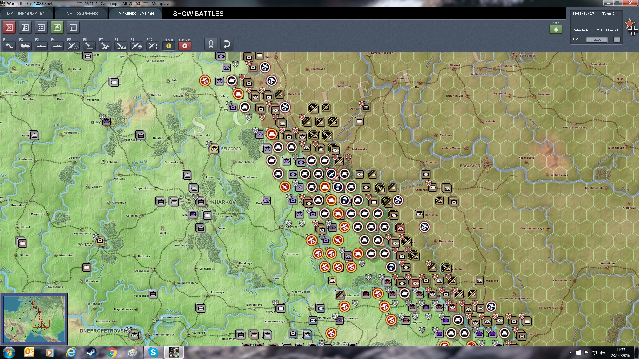
Task: Click the Veshenskaya town label on map
Action: pos(559,175)
